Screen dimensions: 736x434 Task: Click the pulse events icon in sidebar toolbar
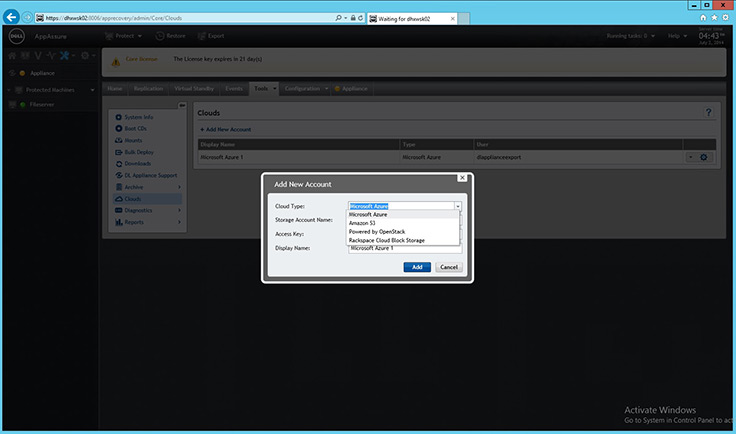[51, 55]
